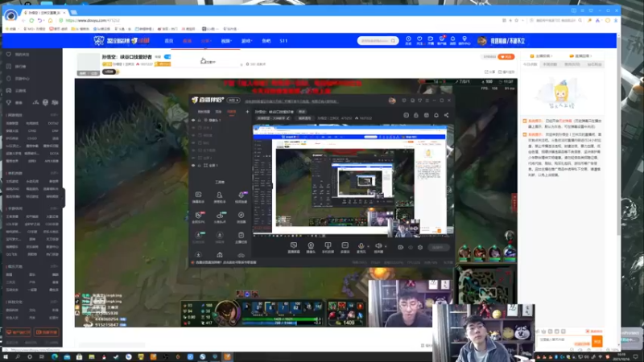This screenshot has height=362, width=644.
Task: Click the orange send button beside the chat input
Action: (597, 340)
